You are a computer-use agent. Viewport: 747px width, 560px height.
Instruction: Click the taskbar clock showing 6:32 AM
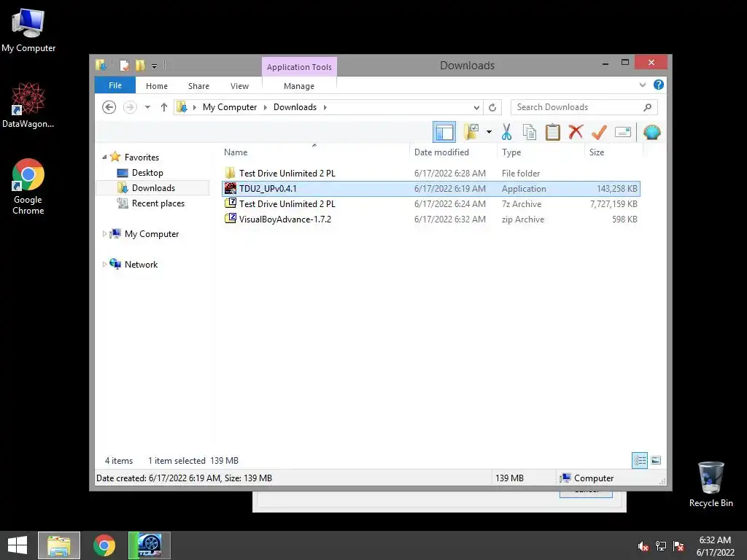coord(715,546)
